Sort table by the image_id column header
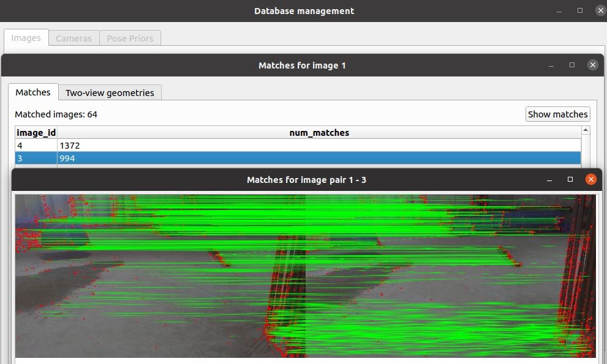The width and height of the screenshot is (607, 364). (36, 132)
